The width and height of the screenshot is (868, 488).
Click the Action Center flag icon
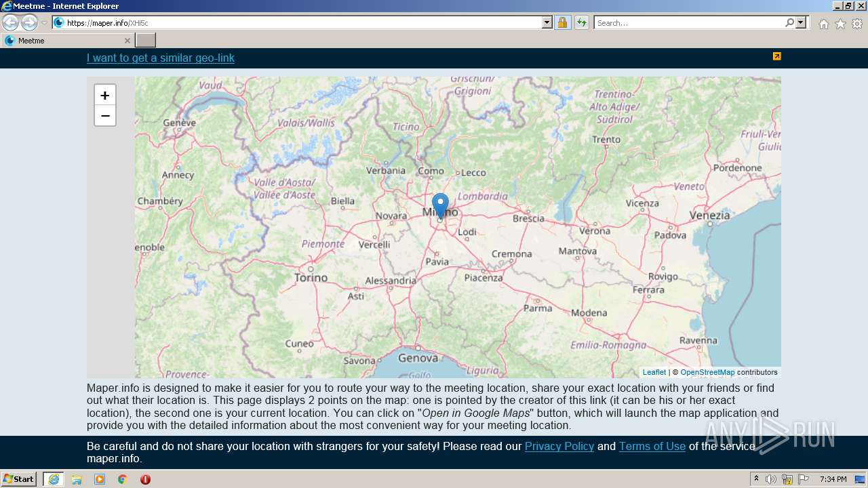pyautogui.click(x=804, y=479)
